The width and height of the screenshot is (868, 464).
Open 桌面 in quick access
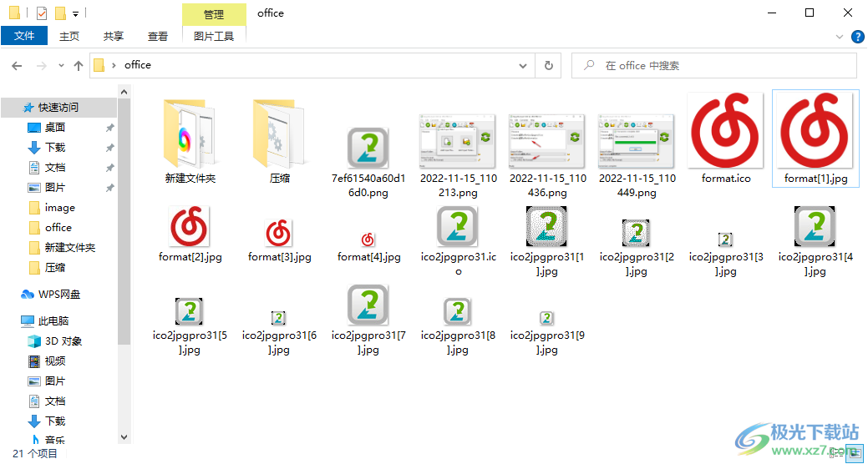[x=55, y=128]
